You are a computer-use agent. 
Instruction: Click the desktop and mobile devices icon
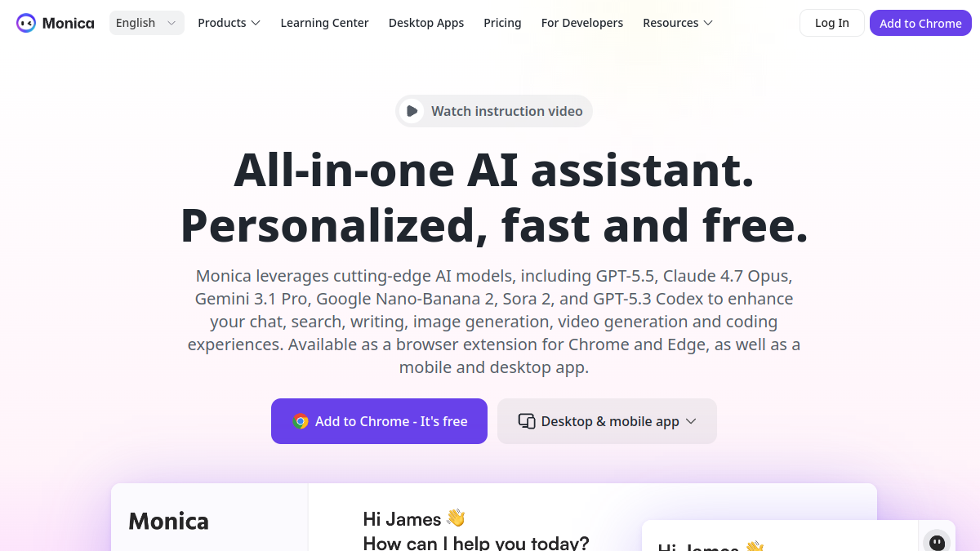(x=527, y=421)
